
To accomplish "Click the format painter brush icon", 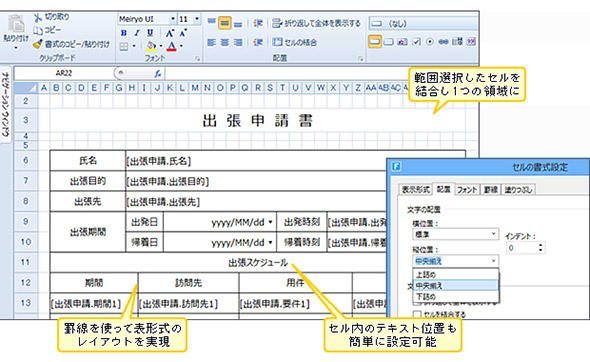I will pos(38,44).
